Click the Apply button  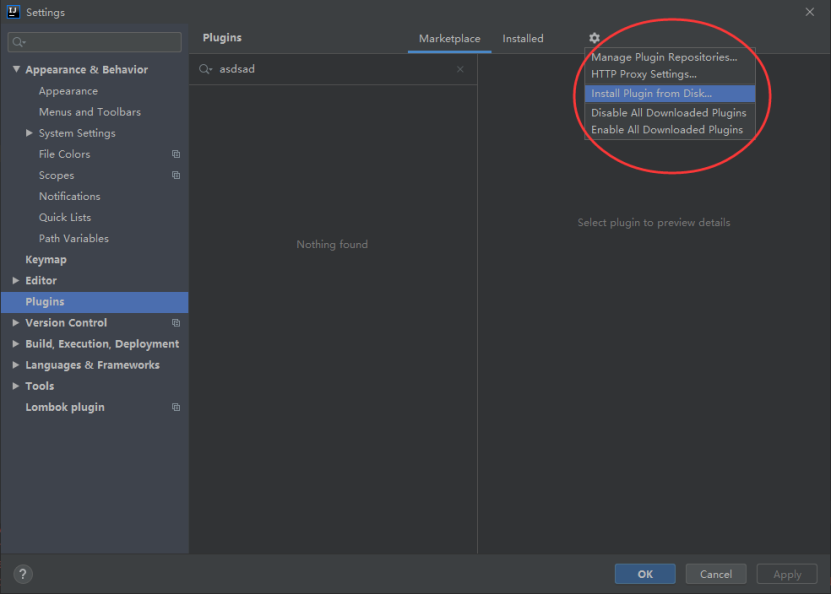[787, 574]
